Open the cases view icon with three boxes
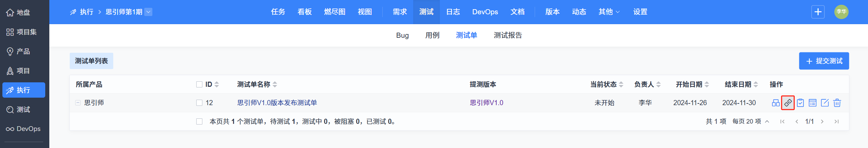This screenshot has width=868, height=148. pos(775,103)
